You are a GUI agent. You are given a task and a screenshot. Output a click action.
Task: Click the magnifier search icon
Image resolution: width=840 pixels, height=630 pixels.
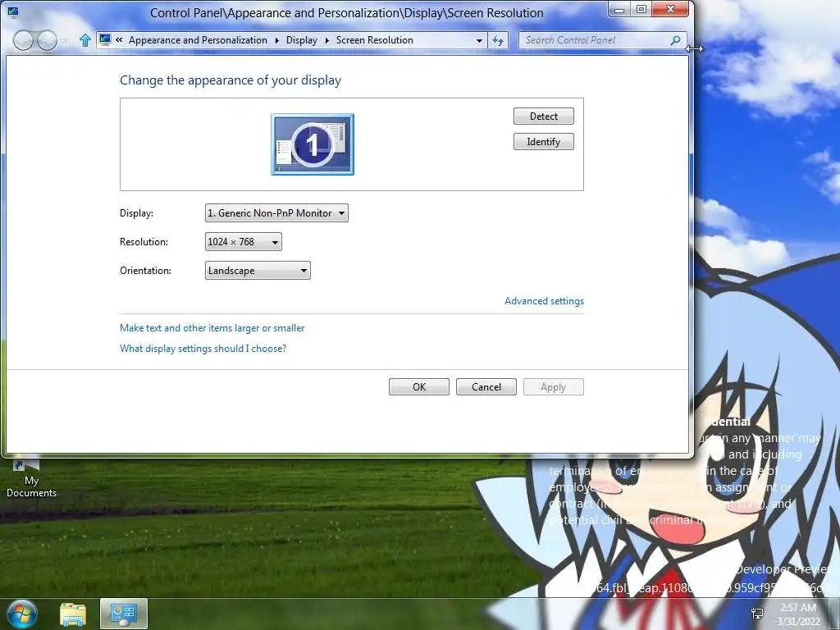coord(676,40)
